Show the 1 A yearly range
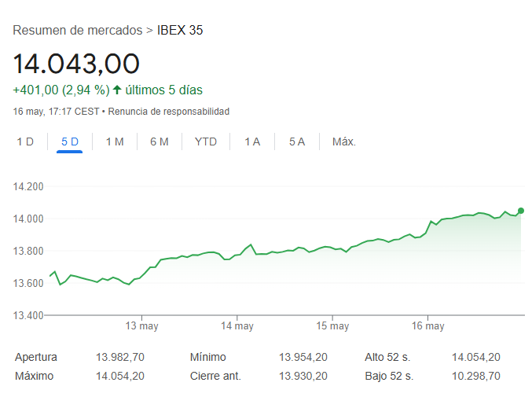532x397 pixels. (252, 142)
